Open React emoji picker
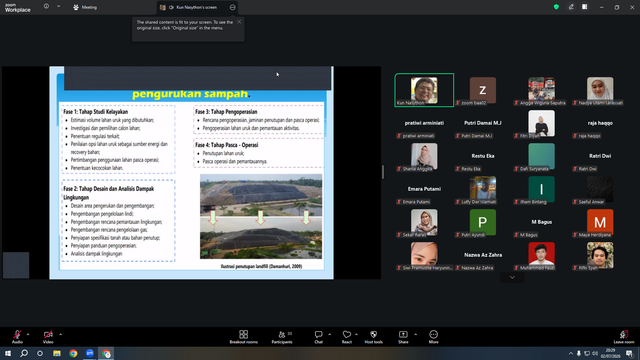Image resolution: width=640 pixels, height=360 pixels. coord(347,337)
